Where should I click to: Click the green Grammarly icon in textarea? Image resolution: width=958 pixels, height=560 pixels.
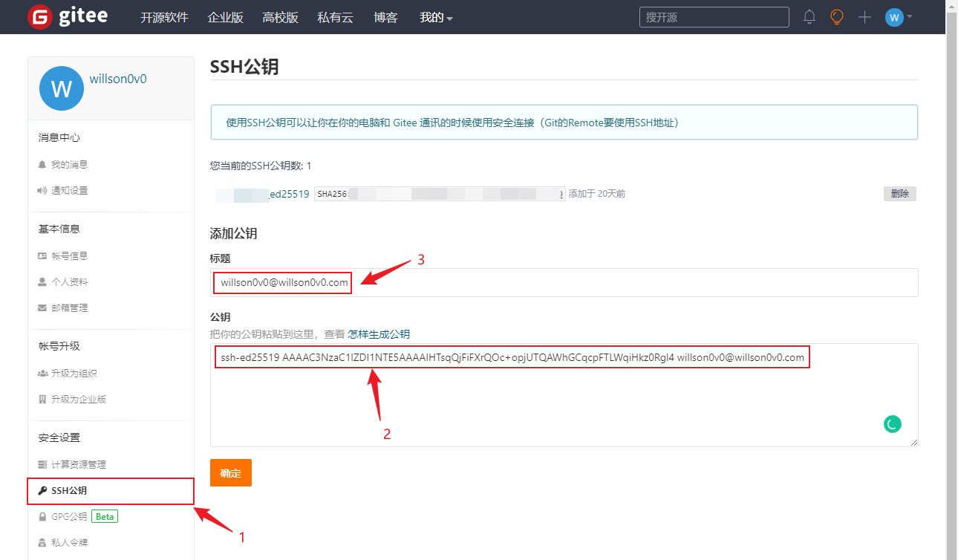tap(892, 424)
